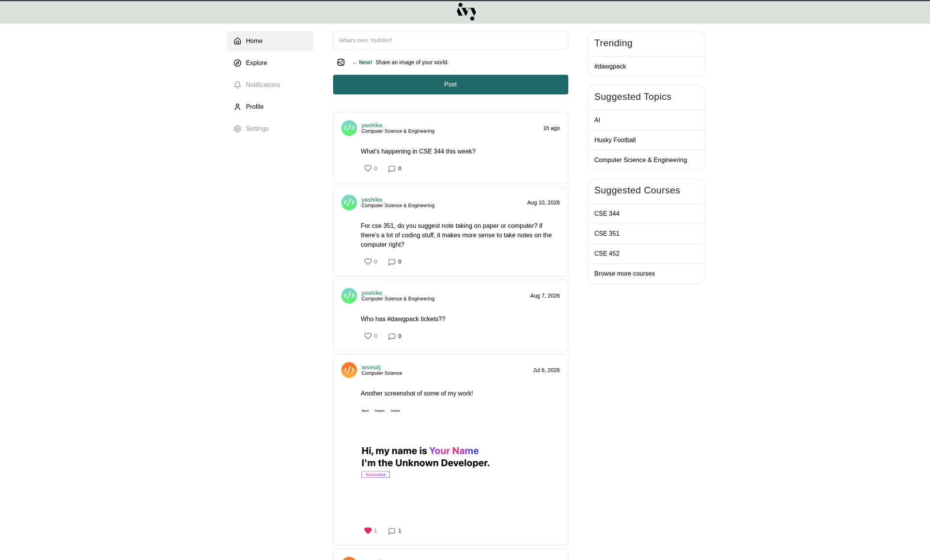Like the cse 351 note taking post
The height and width of the screenshot is (560, 930).
point(368,261)
